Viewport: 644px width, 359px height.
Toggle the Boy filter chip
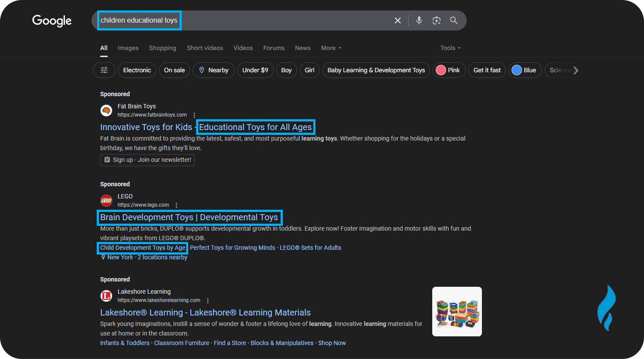287,70
